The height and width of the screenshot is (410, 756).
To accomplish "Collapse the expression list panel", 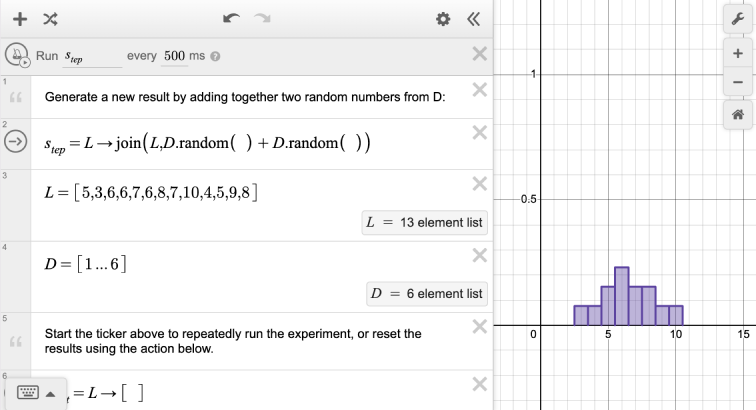I will tap(473, 19).
